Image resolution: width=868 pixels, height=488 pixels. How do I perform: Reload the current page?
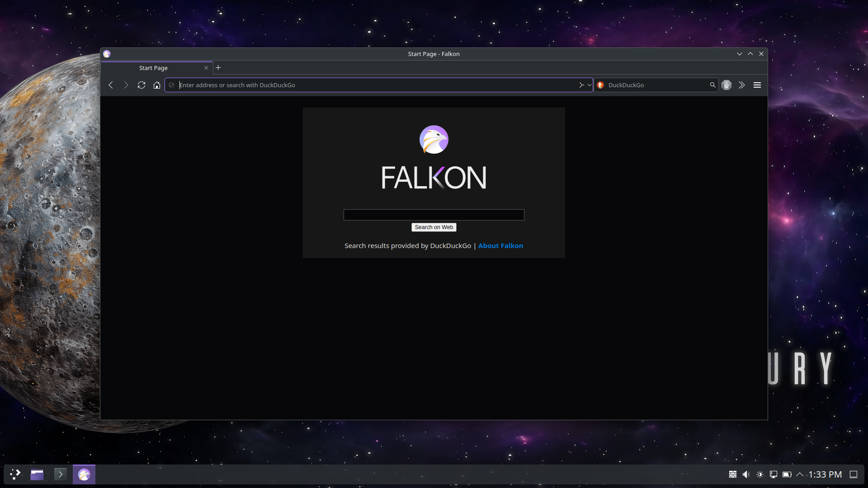pyautogui.click(x=142, y=85)
